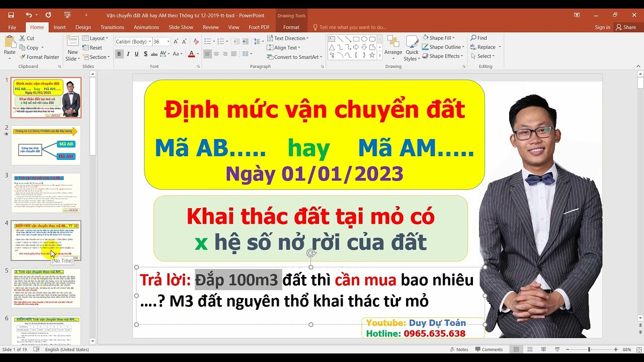Justify the paragraph text
Viewport: 644px width, 362px height.
pos(234,54)
